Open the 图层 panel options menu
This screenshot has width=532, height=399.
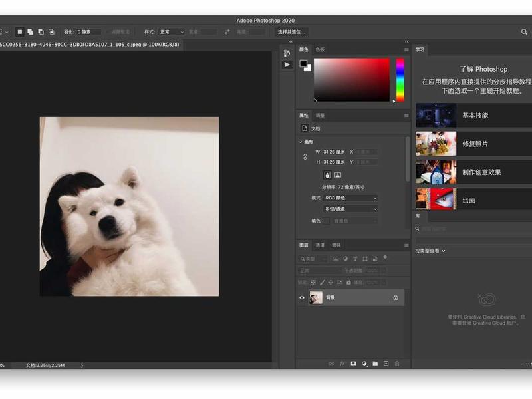coord(406,245)
